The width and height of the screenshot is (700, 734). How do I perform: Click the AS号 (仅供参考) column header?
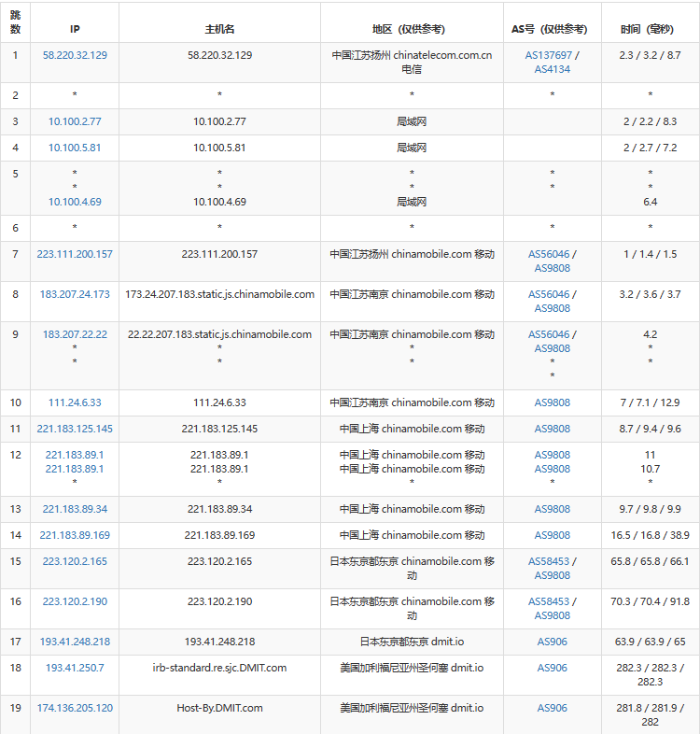coord(550,30)
